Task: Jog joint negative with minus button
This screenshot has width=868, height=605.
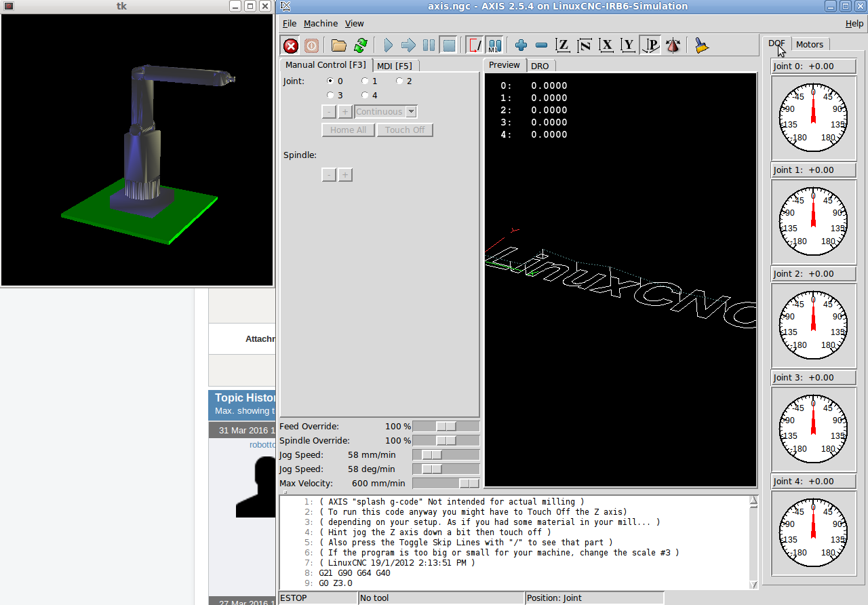Action: [328, 112]
